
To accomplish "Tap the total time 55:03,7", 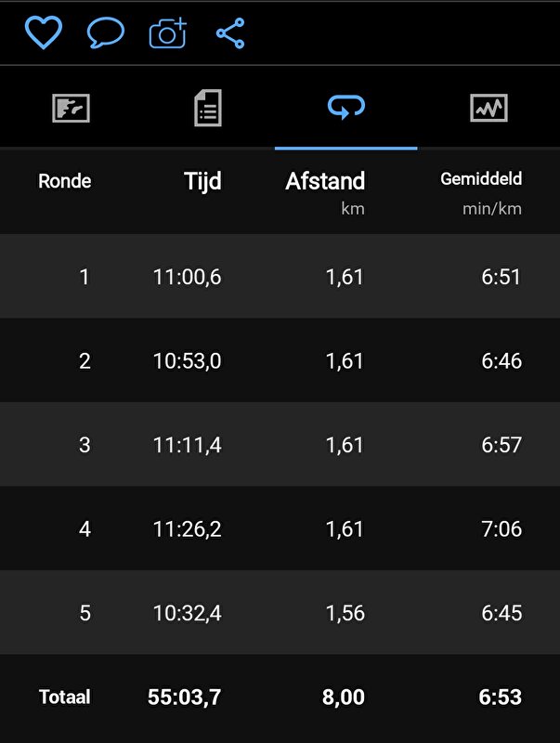I will pos(184,697).
